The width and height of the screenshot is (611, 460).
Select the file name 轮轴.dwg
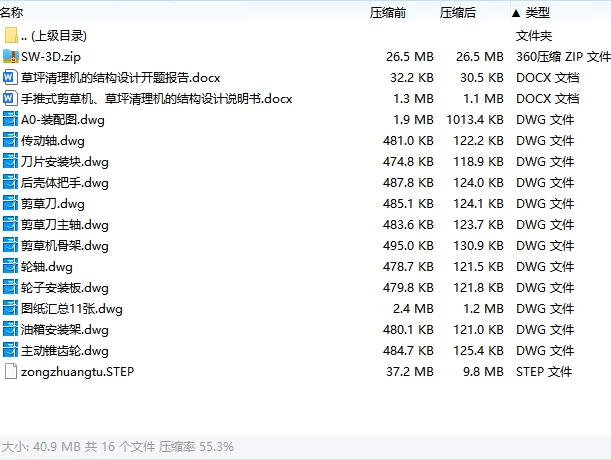[x=47, y=267]
